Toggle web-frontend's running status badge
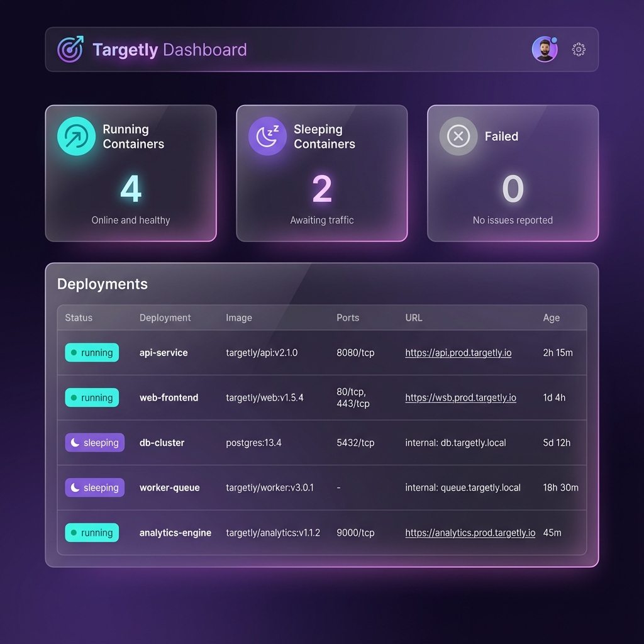This screenshot has width=644, height=644. point(92,397)
